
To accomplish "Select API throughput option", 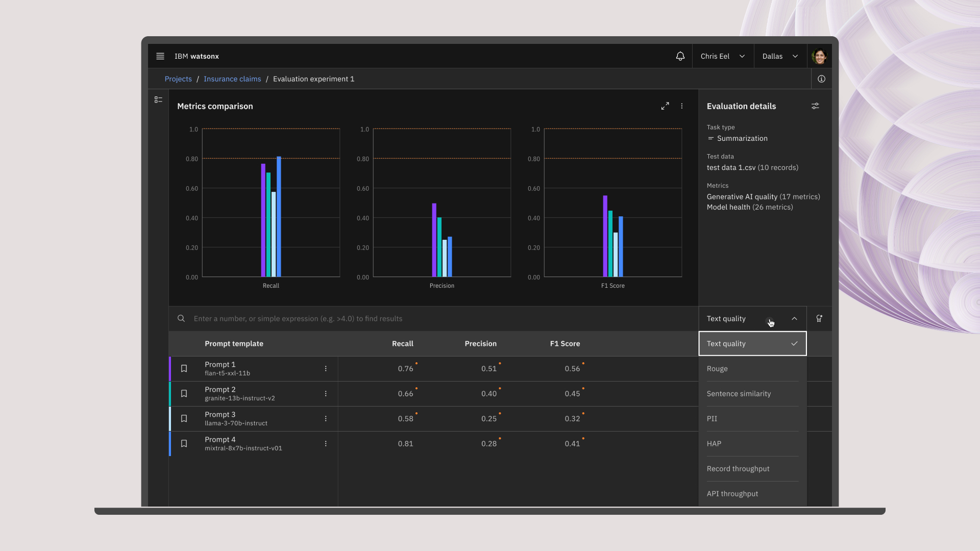I will point(752,494).
